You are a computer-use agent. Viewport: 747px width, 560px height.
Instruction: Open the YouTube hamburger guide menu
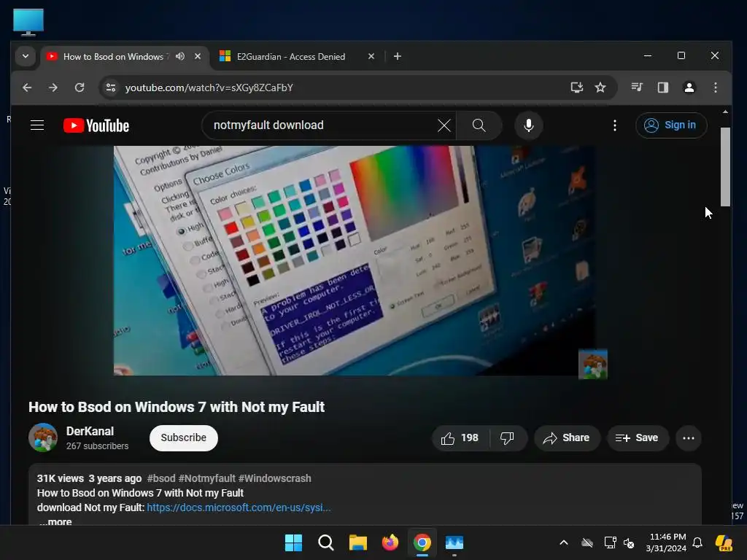(x=37, y=125)
